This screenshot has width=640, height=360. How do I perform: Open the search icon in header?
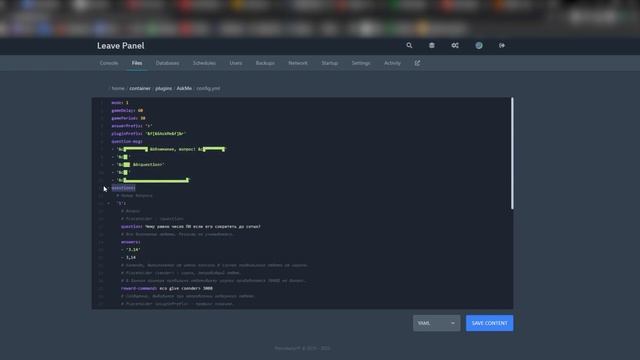click(x=409, y=45)
